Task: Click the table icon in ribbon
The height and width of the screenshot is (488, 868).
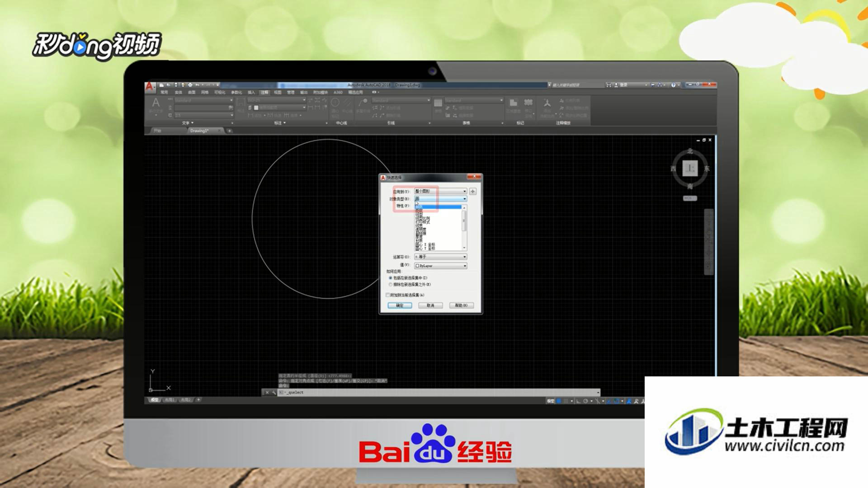Action: (x=438, y=103)
